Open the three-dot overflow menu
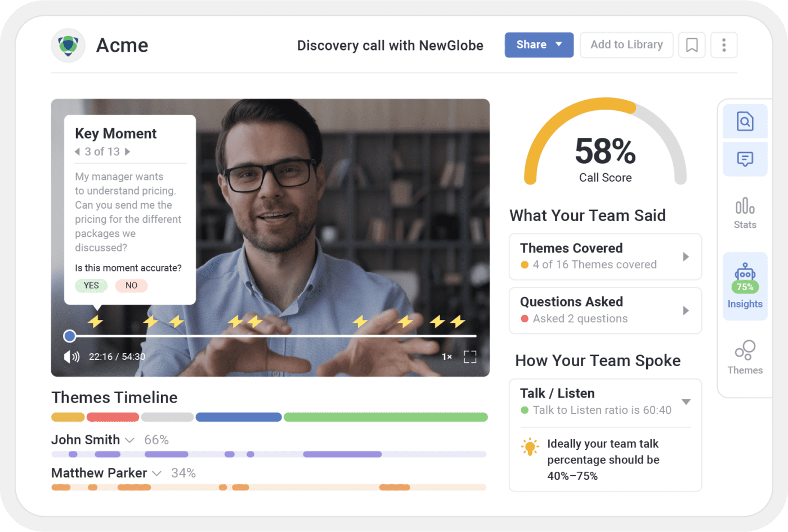 pos(724,45)
